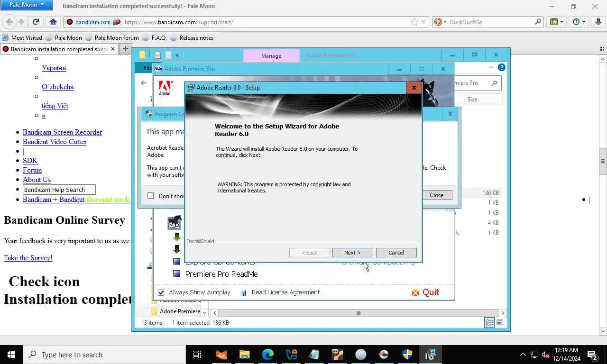Switch Explorer to details view icon
This screenshot has width=607, height=364.
pyautogui.click(x=489, y=323)
